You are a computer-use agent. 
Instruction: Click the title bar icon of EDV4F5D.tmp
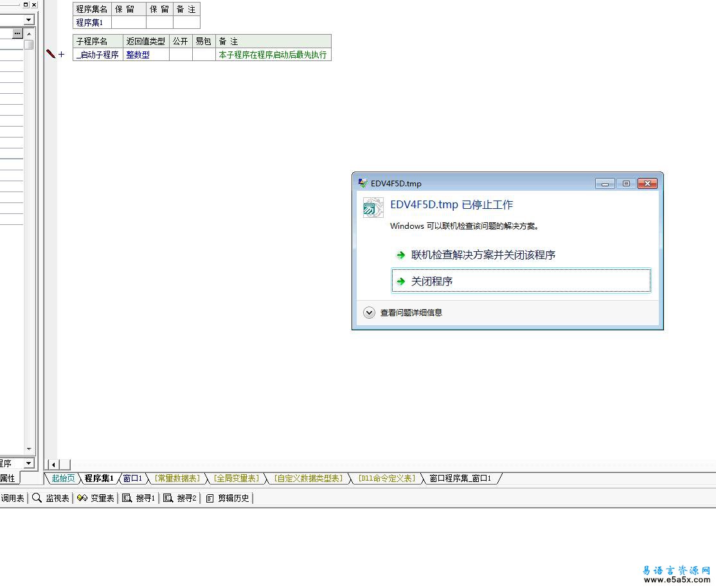(362, 184)
